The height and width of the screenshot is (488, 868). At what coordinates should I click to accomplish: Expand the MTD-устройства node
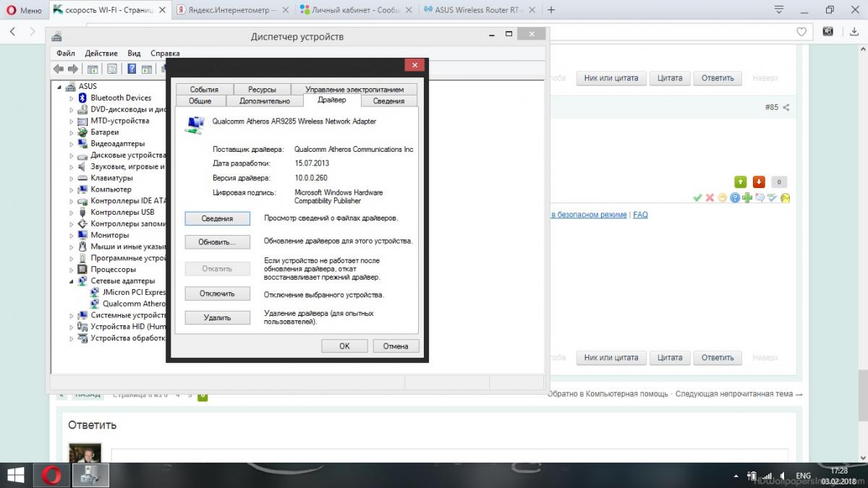point(72,121)
